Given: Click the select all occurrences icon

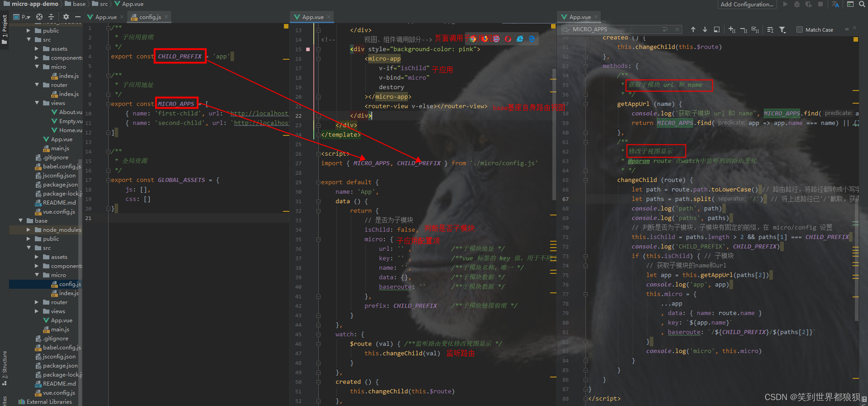Looking at the screenshot, I should coord(755,29).
